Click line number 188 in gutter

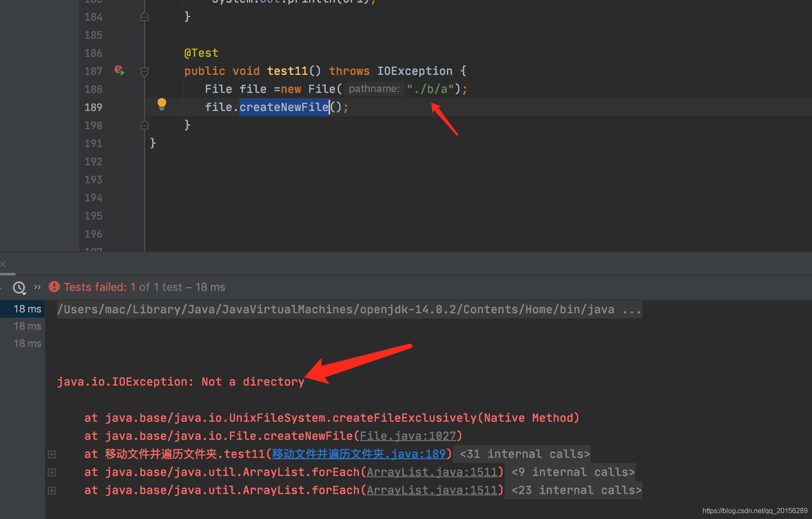93,89
